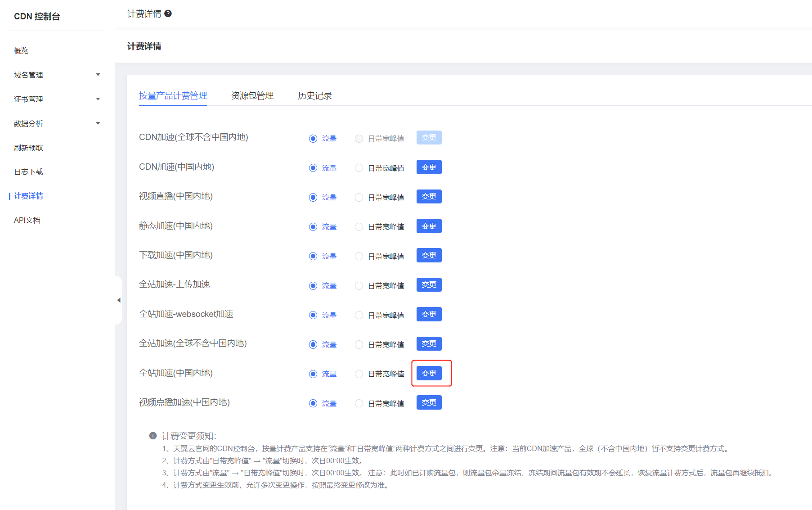Click the help question mark icon beside 计费详情
Image resolution: width=812 pixels, height=510 pixels.
(168, 14)
